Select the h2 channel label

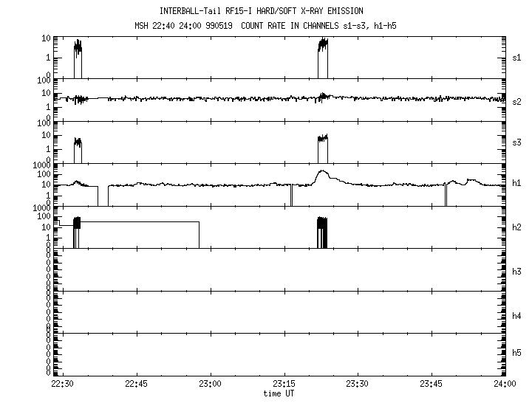click(517, 227)
